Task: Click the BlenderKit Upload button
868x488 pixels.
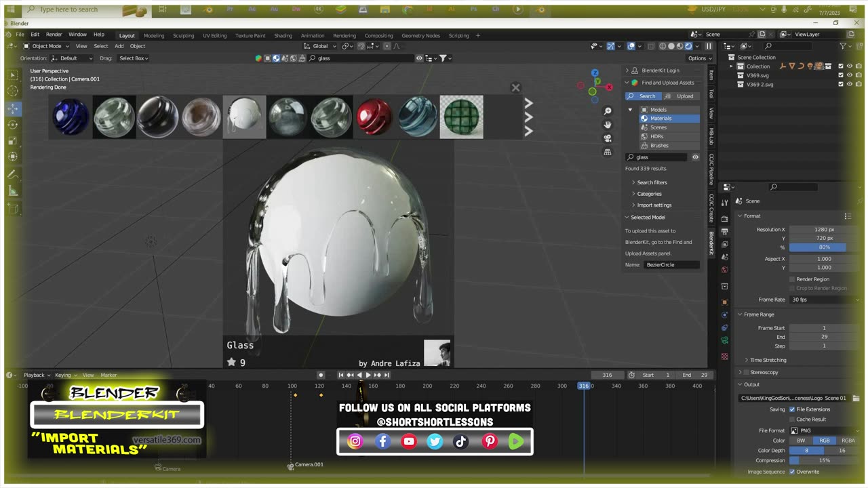Action: pyautogui.click(x=681, y=96)
